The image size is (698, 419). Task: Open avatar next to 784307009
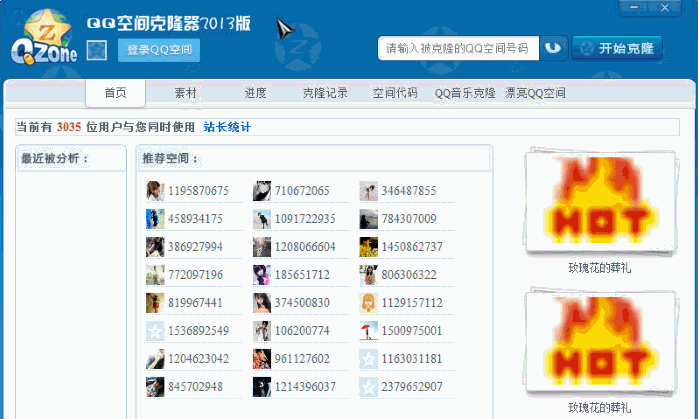pos(369,219)
